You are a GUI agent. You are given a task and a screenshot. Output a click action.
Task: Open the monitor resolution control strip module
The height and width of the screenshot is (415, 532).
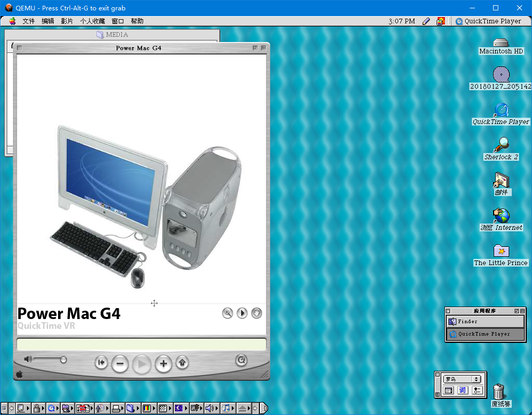pyautogui.click(x=165, y=408)
